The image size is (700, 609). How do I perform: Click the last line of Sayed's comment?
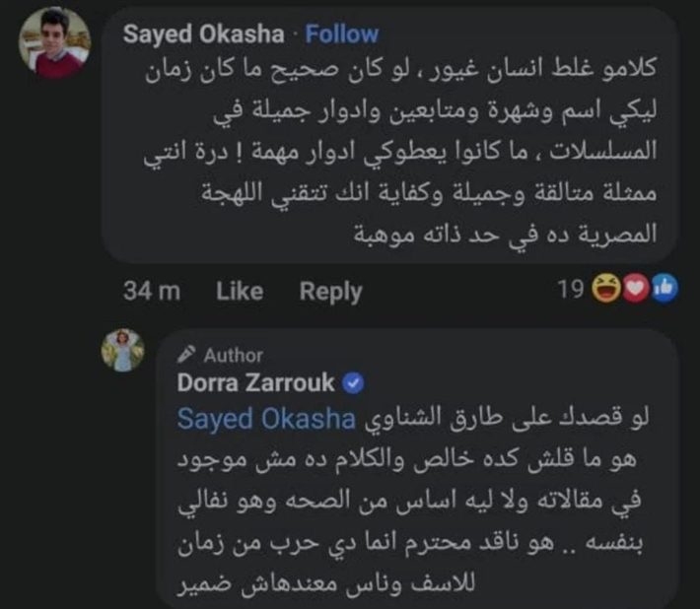(x=506, y=234)
